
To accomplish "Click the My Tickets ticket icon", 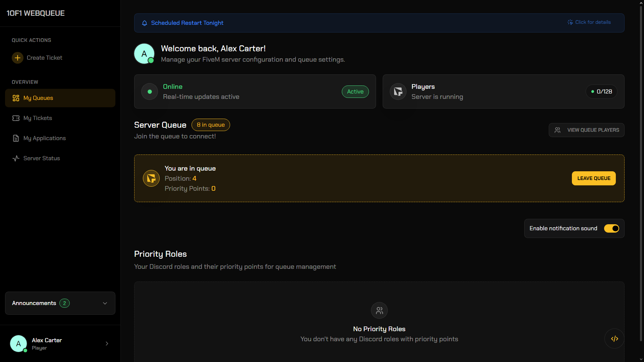I will click(16, 118).
